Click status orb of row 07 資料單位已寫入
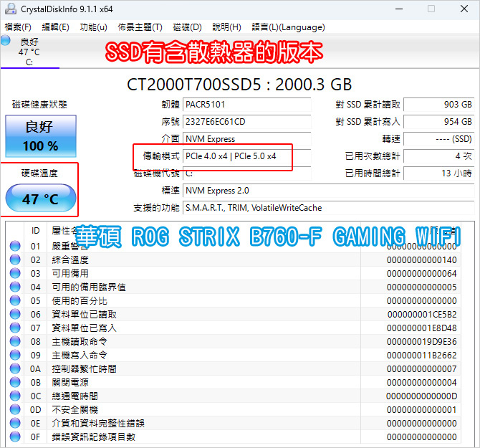The image size is (480, 448). coord(15,328)
